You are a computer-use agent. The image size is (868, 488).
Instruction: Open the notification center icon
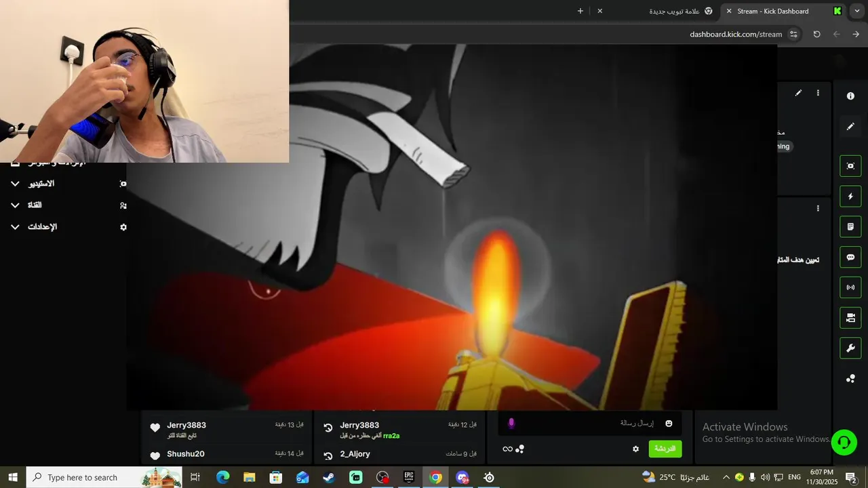[851, 477]
